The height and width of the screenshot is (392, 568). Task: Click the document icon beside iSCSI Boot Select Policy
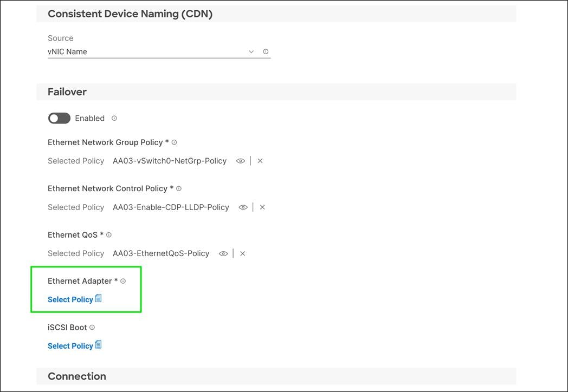click(x=98, y=345)
